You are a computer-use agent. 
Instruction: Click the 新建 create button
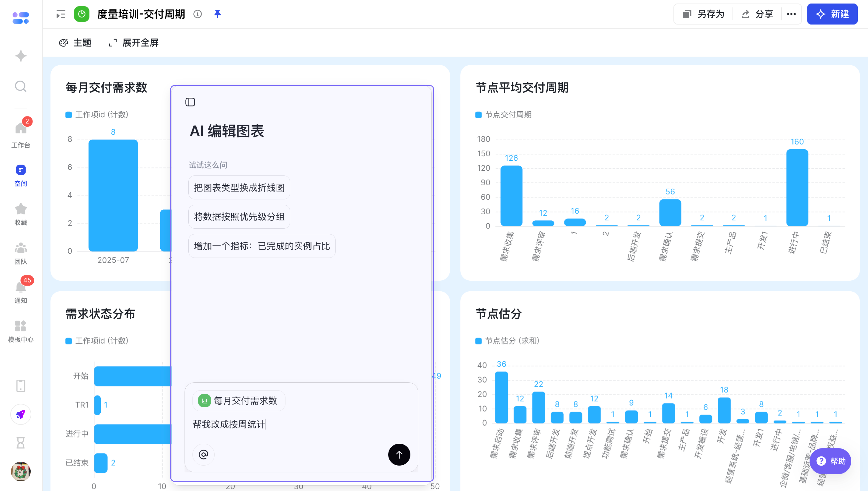(x=832, y=14)
